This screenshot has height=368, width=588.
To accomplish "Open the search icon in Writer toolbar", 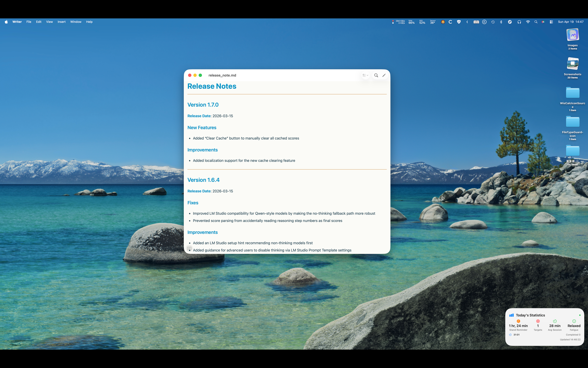I will [376, 75].
